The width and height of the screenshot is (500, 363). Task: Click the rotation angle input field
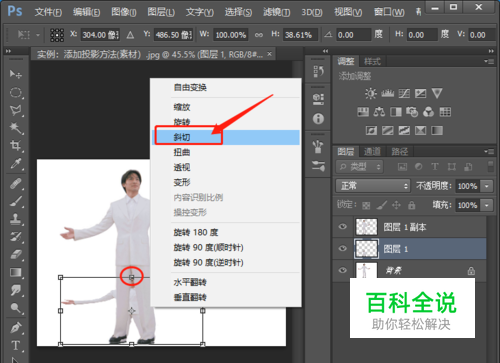pos(353,35)
